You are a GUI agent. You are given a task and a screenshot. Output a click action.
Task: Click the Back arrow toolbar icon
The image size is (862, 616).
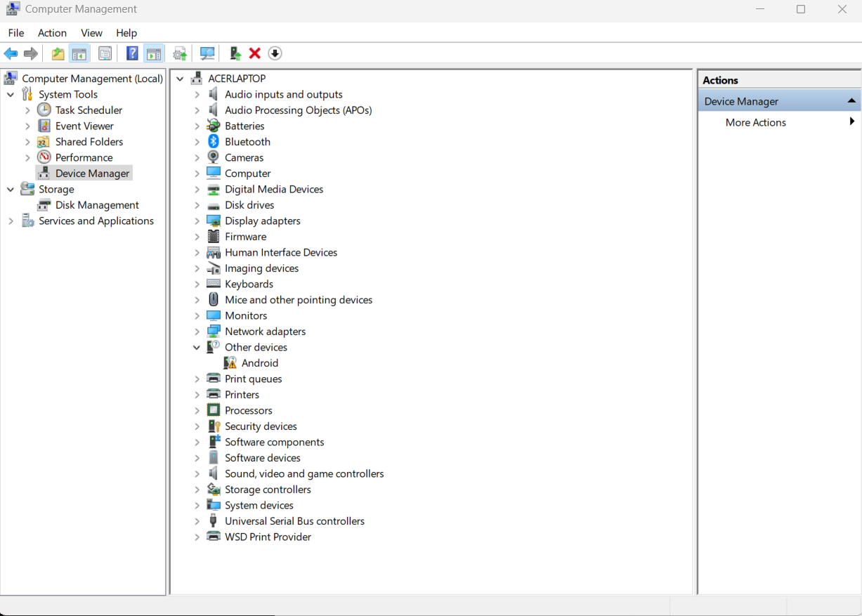[11, 53]
